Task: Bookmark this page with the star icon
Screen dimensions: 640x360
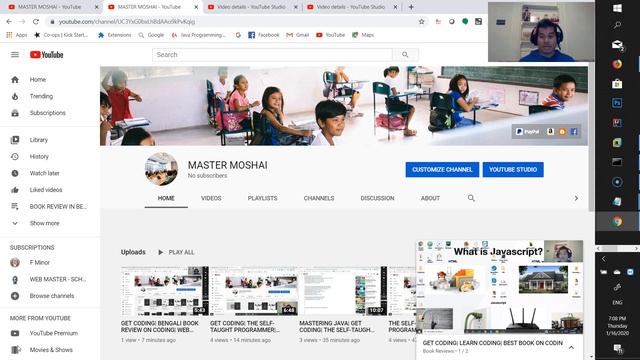Action: click(x=422, y=22)
